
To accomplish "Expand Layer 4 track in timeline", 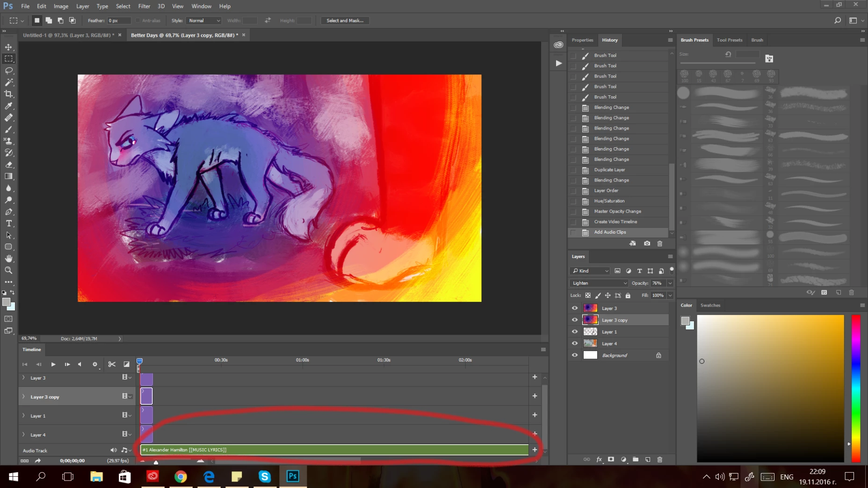I will coord(23,435).
